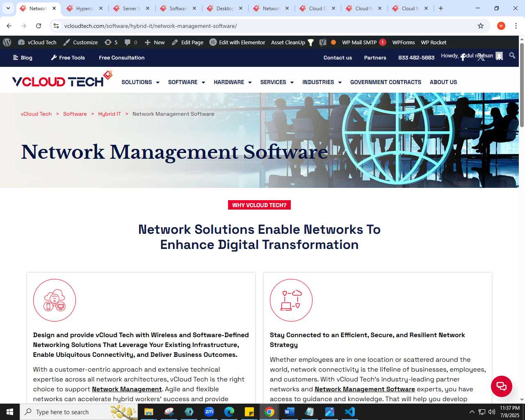Image resolution: width=525 pixels, height=420 pixels.
Task: Click the WHY VCLOUD TECH? red badge
Action: point(259,205)
